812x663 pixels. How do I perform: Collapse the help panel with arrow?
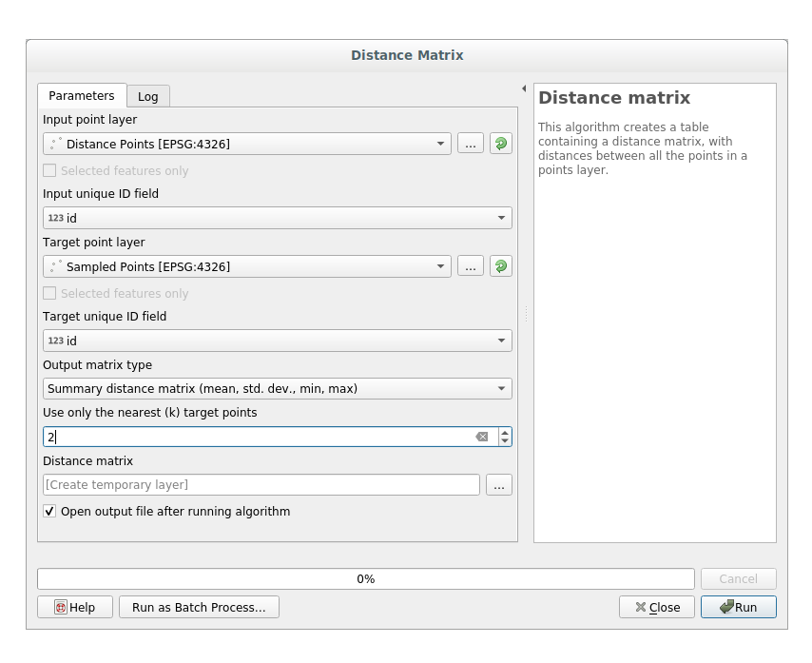pyautogui.click(x=524, y=88)
